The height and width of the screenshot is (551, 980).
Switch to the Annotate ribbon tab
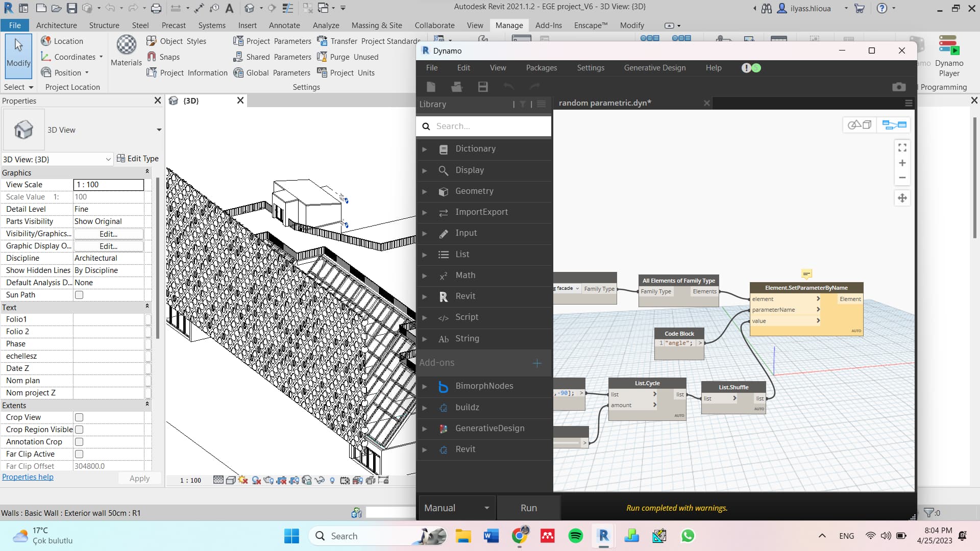click(284, 25)
